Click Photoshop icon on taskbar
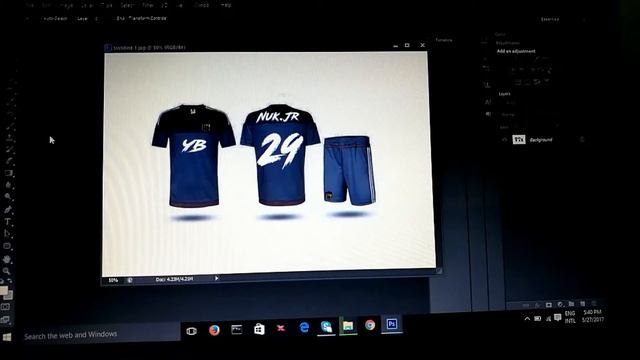This screenshot has height=360, width=640. coord(392,324)
